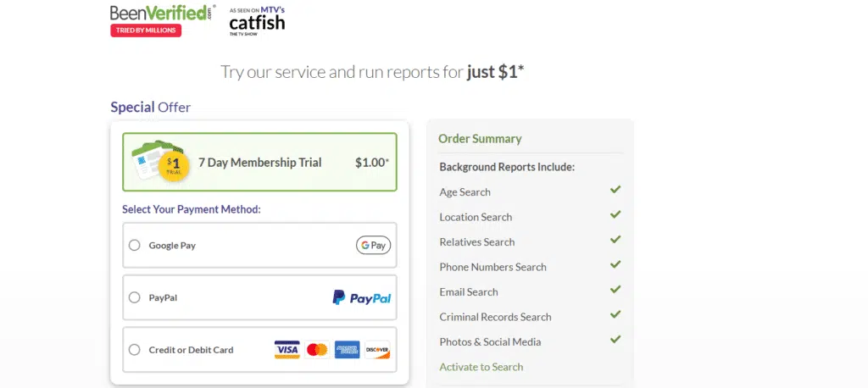Click the Visa card icon

tap(287, 350)
